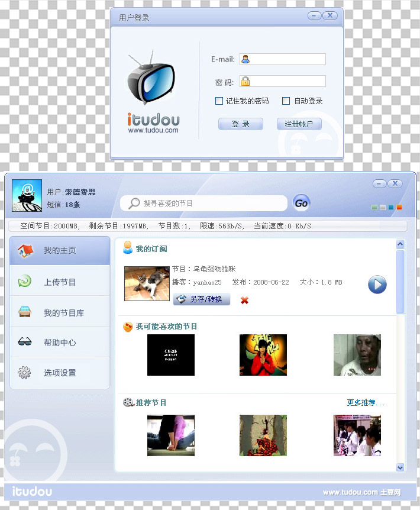Click the password (密码) input field
Screen dimensions: 420x510
coord(283,81)
